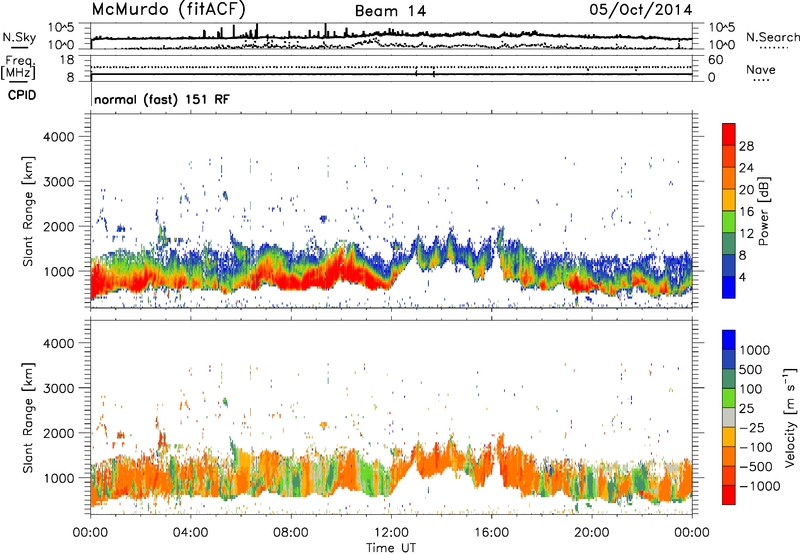Viewport: 800px width, 554px height.
Task: Click the light green 12-16 dB colorbar segment
Action: pyautogui.click(x=729, y=222)
